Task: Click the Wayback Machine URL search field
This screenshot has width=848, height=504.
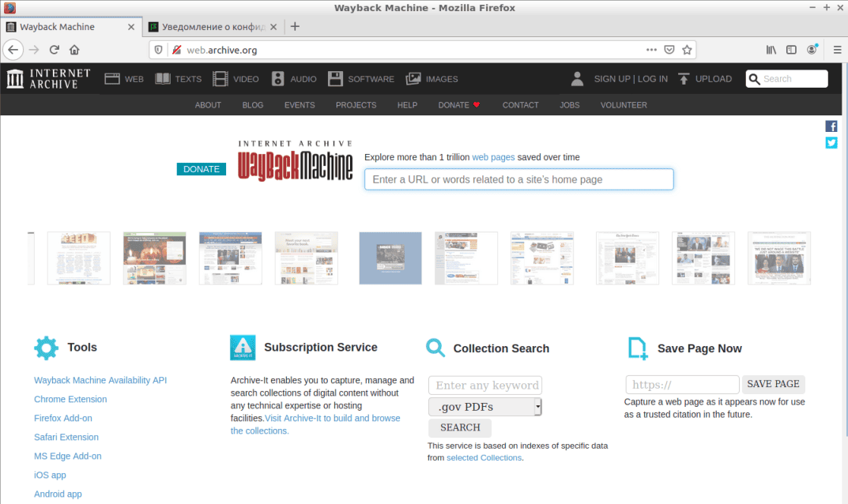Action: pyautogui.click(x=518, y=179)
